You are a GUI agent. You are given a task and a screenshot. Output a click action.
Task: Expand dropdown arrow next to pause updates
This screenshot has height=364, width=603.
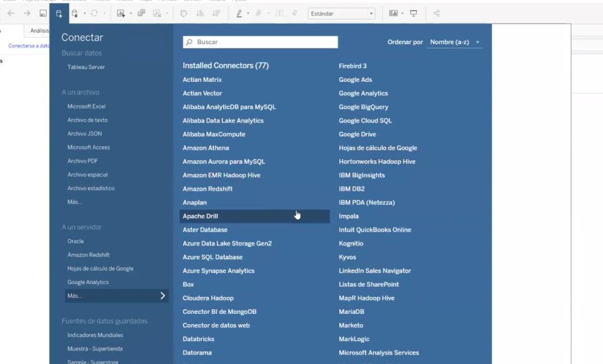[85, 14]
